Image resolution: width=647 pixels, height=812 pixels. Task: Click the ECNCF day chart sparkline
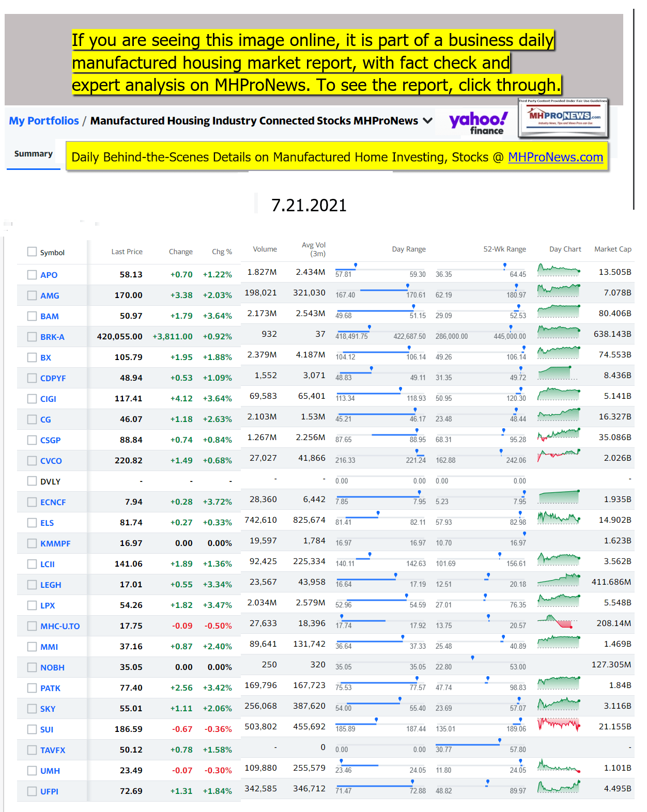pyautogui.click(x=559, y=497)
